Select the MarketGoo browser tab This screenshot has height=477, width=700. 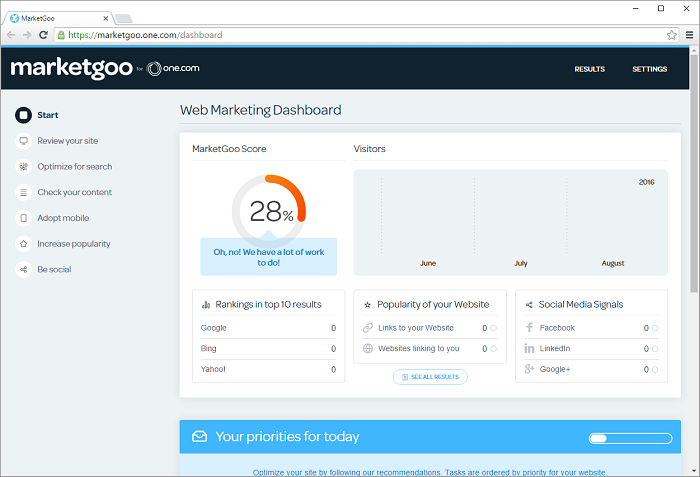click(57, 18)
